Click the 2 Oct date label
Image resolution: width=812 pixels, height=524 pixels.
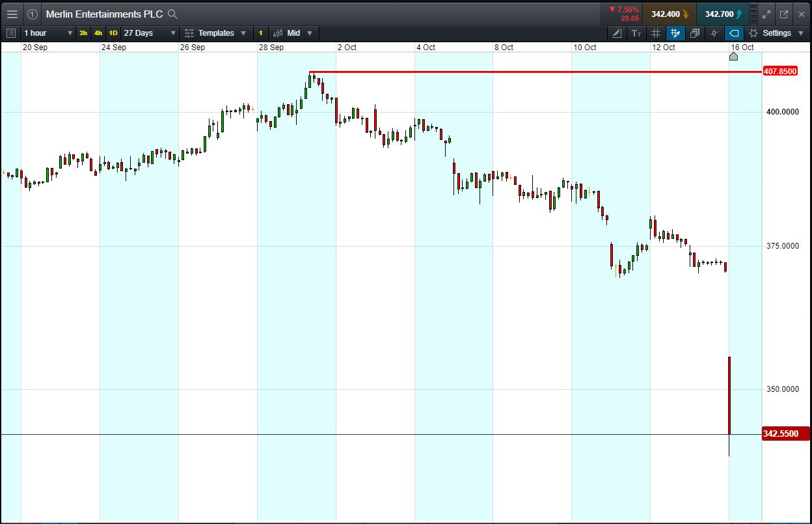346,48
